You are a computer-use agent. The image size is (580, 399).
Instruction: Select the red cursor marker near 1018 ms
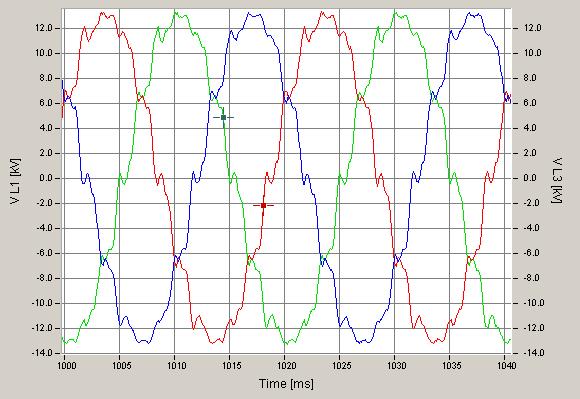(263, 205)
